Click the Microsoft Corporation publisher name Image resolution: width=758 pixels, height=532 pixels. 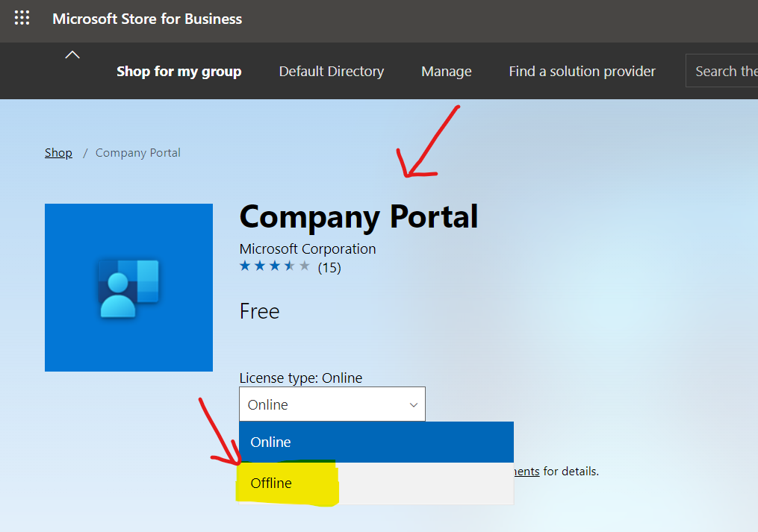pyautogui.click(x=308, y=249)
